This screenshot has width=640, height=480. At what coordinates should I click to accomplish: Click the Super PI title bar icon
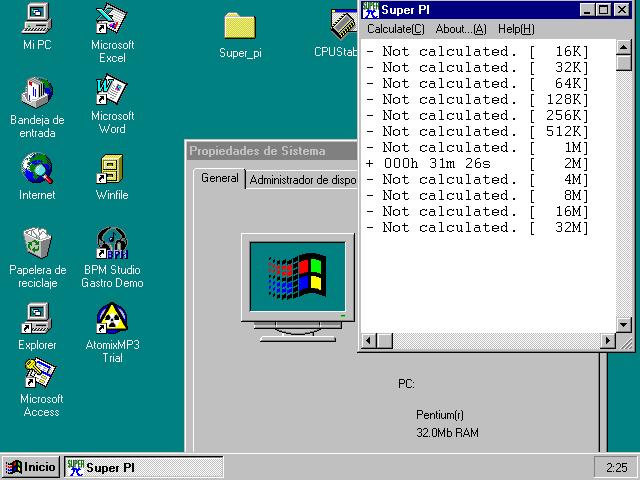[x=370, y=10]
